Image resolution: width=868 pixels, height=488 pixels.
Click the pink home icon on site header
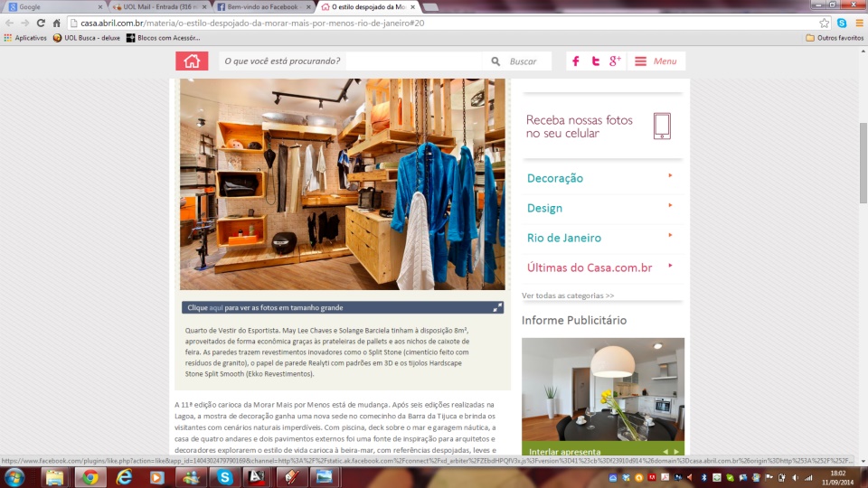click(192, 61)
